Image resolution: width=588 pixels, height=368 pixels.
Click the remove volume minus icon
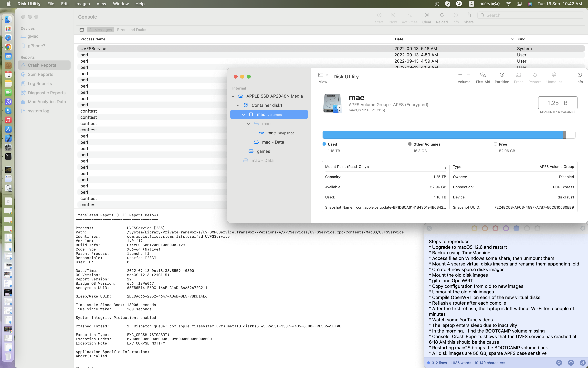pyautogui.click(x=468, y=75)
